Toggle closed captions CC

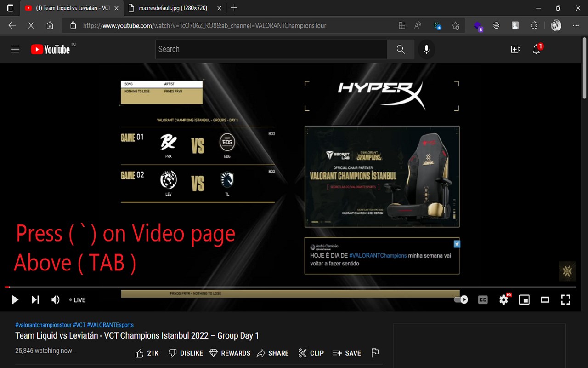tap(483, 300)
